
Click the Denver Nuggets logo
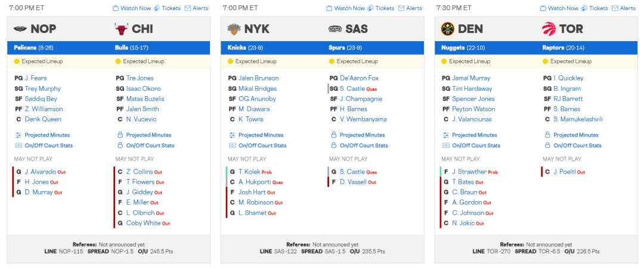[447, 29]
